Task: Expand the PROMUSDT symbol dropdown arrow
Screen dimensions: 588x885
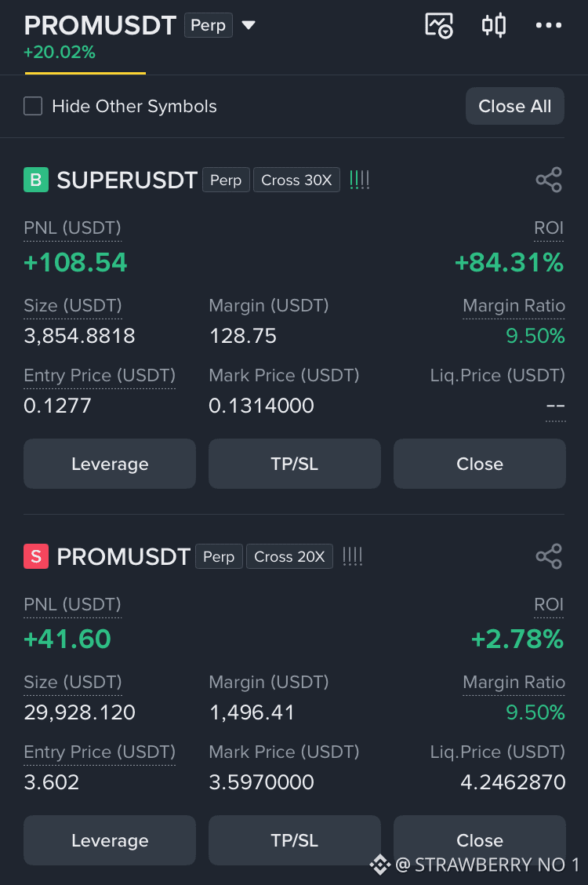Action: tap(249, 25)
